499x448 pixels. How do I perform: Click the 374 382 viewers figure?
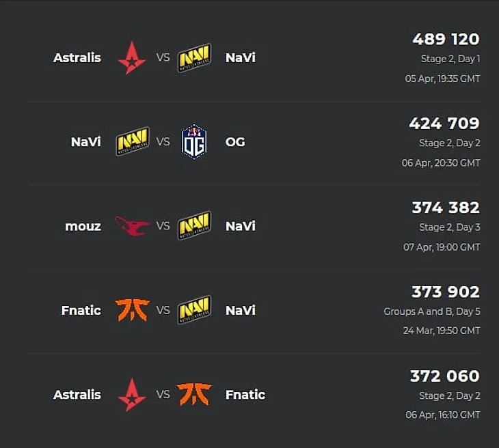(x=446, y=208)
